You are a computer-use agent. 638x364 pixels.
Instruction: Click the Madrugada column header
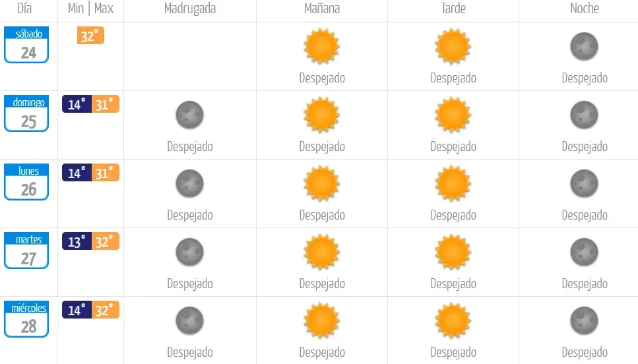click(190, 9)
